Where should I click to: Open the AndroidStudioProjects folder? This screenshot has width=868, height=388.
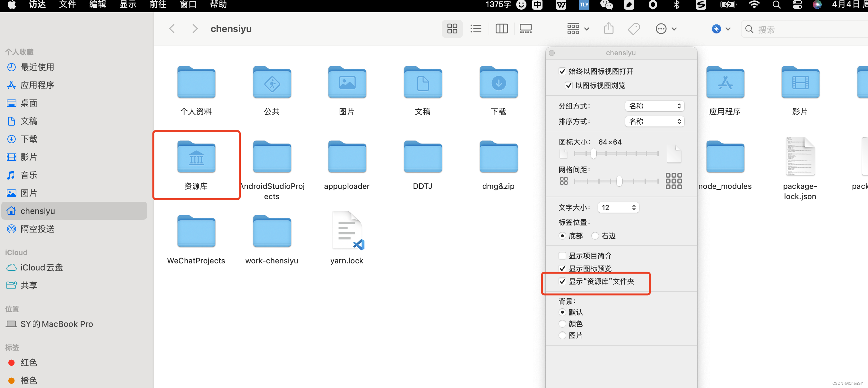(272, 158)
